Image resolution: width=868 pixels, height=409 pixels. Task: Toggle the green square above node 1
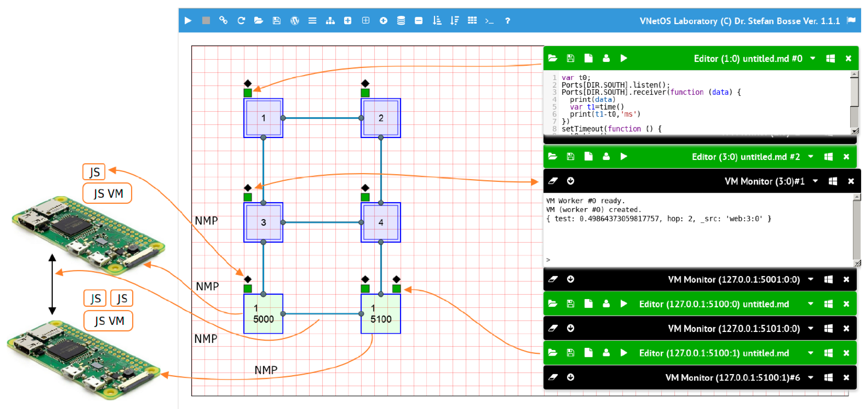tap(248, 93)
